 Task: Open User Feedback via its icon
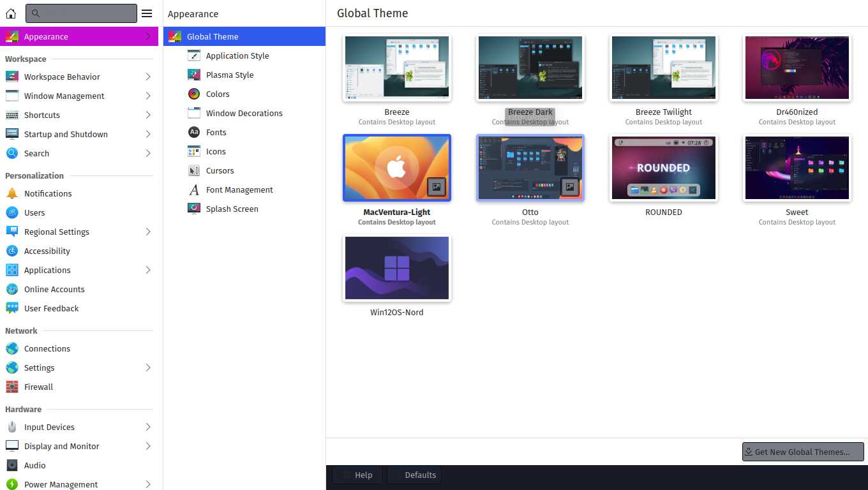(12, 308)
